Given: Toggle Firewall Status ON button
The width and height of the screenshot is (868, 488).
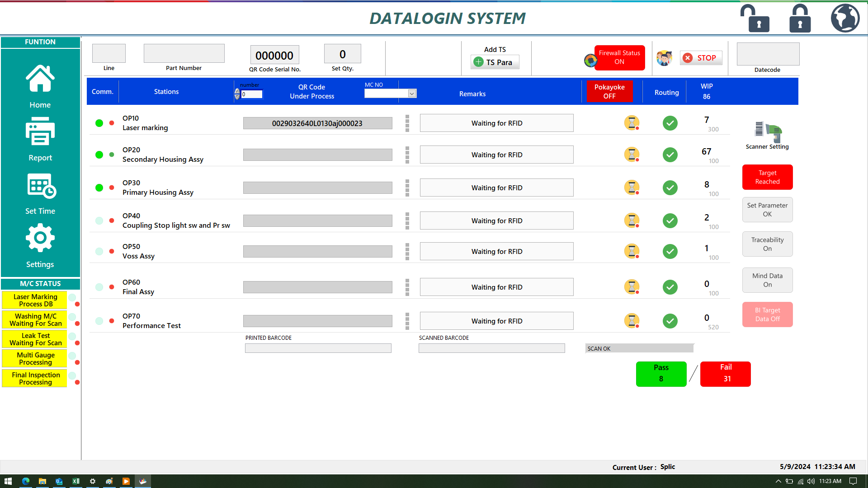Looking at the screenshot, I should pyautogui.click(x=619, y=57).
